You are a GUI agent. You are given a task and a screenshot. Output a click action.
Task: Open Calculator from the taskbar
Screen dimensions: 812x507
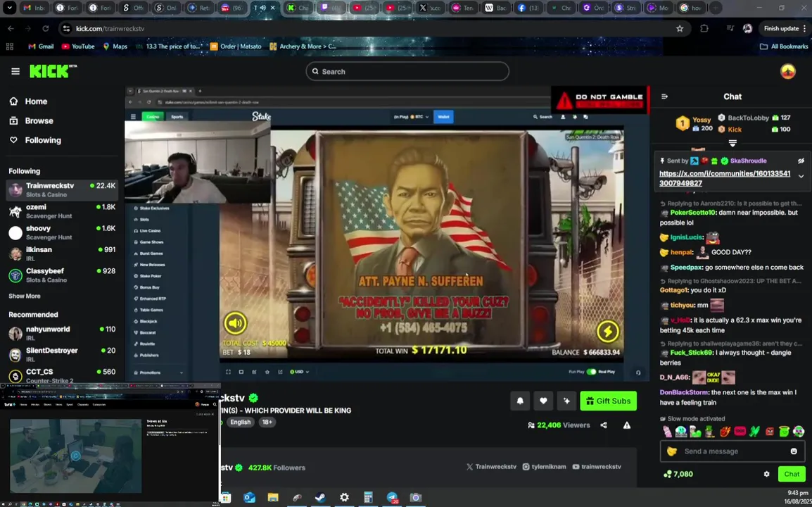pos(368,498)
